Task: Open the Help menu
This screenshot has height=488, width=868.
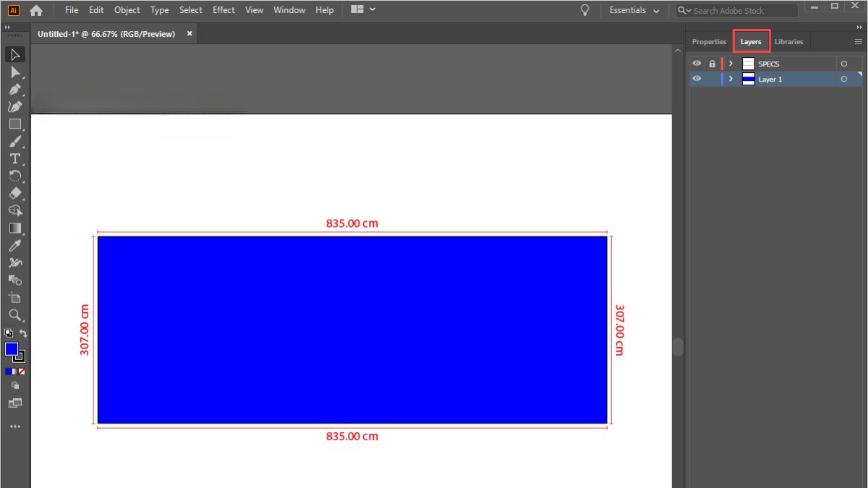Action: click(x=325, y=10)
